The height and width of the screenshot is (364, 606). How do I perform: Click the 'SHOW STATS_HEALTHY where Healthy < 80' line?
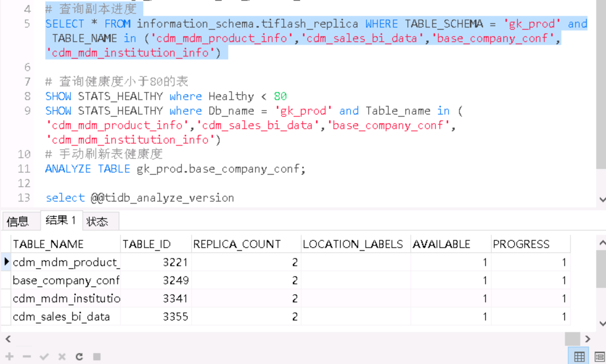166,96
